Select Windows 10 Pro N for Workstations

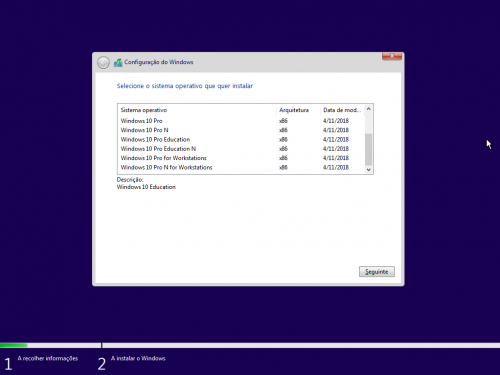[242, 167]
